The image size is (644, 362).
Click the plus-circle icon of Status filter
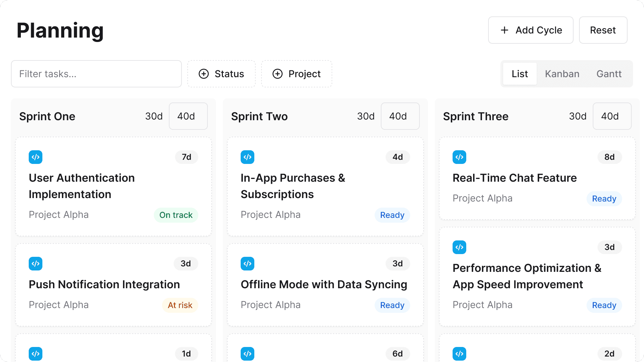[204, 74]
